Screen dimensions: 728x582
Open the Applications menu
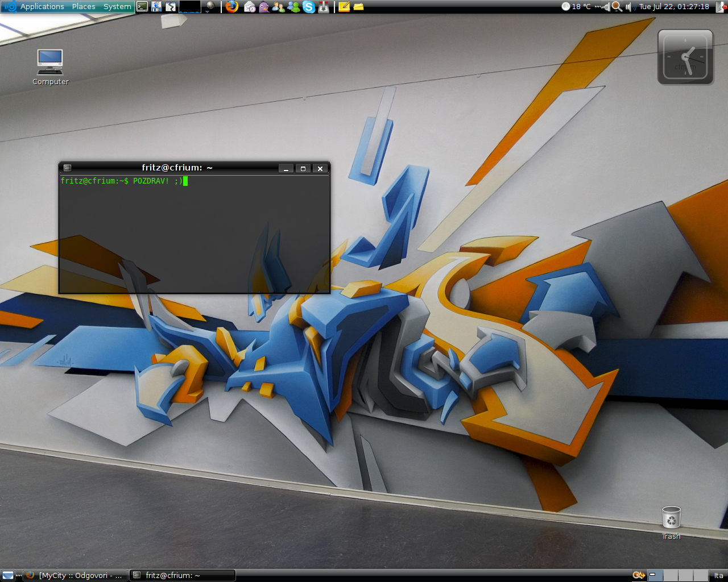pos(42,7)
